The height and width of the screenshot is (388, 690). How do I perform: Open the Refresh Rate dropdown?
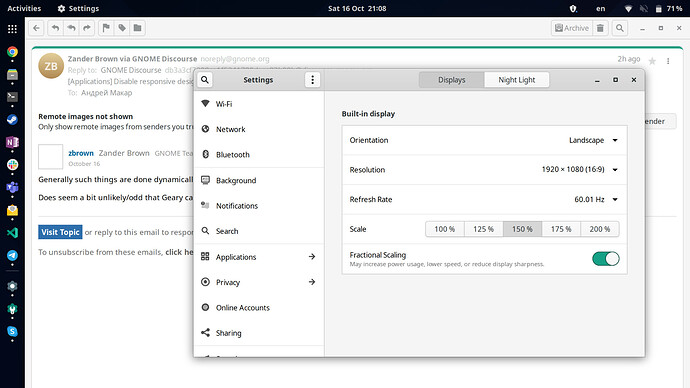[x=596, y=199]
